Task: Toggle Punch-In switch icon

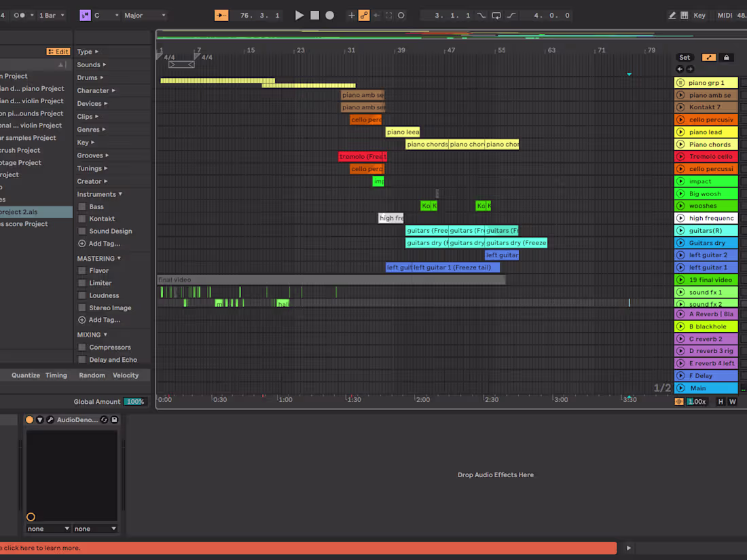Action: (481, 15)
